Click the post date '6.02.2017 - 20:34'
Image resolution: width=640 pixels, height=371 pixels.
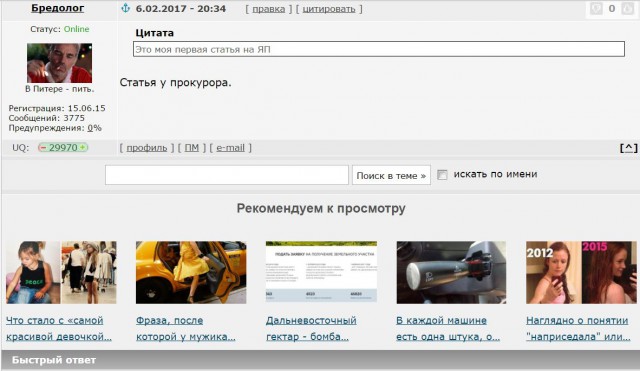click(x=180, y=9)
